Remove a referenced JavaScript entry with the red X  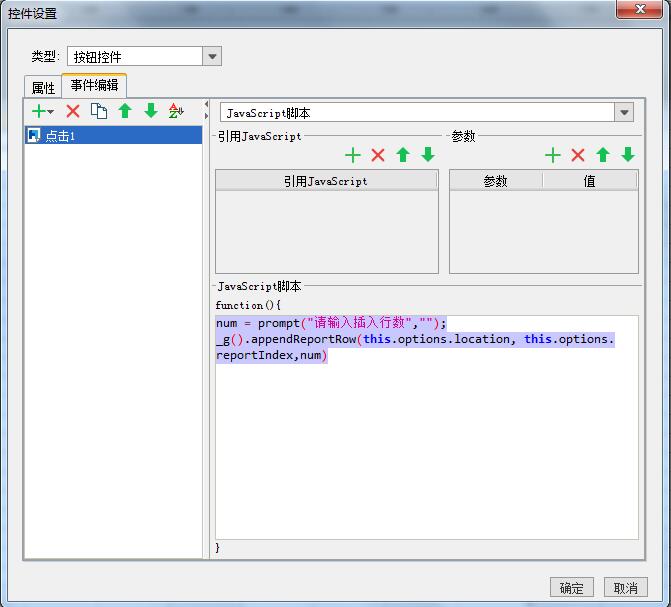pos(378,155)
